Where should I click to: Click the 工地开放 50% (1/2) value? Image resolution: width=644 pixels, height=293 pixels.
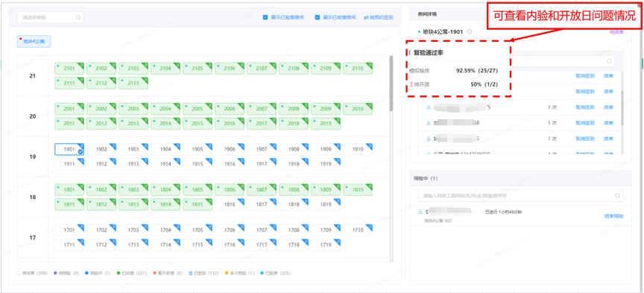point(484,85)
